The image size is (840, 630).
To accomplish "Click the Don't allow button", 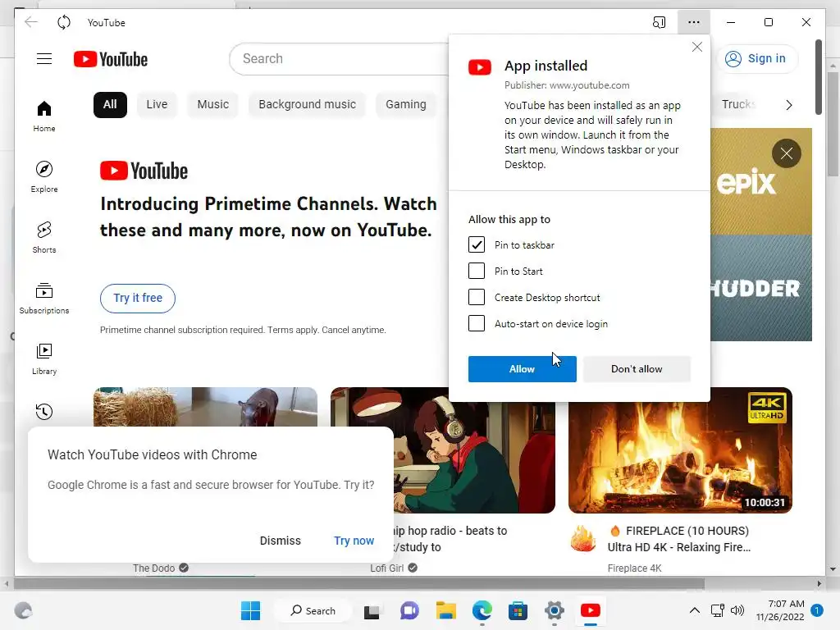I will point(637,369).
